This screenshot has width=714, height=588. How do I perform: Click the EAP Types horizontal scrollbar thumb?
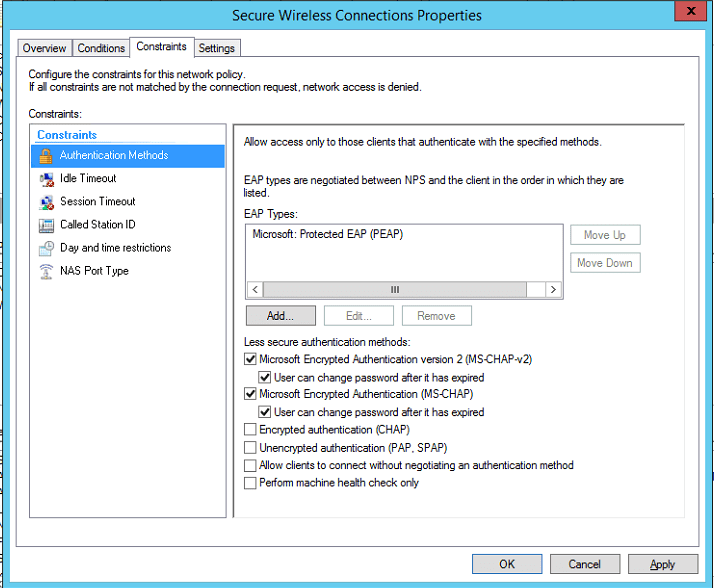point(395,290)
